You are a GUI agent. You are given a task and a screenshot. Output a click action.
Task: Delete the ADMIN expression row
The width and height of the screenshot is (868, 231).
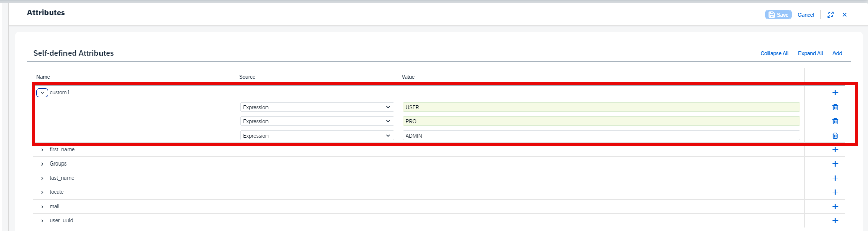coord(835,136)
